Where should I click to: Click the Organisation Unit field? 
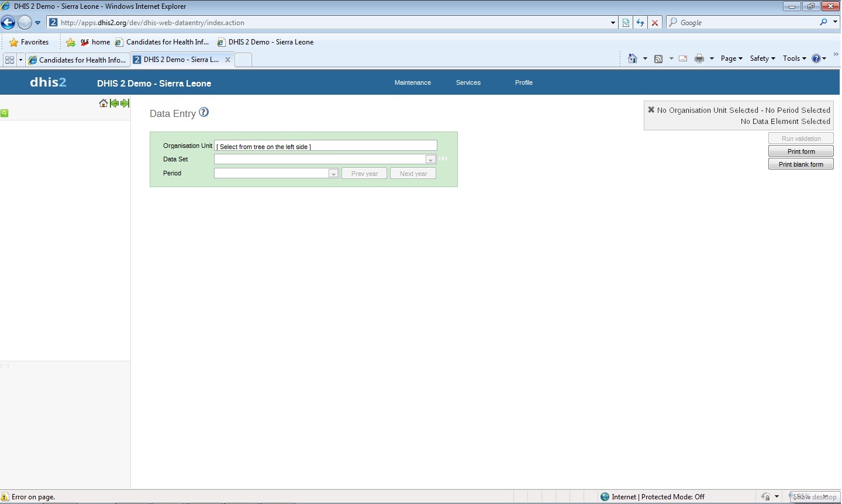pyautogui.click(x=326, y=146)
